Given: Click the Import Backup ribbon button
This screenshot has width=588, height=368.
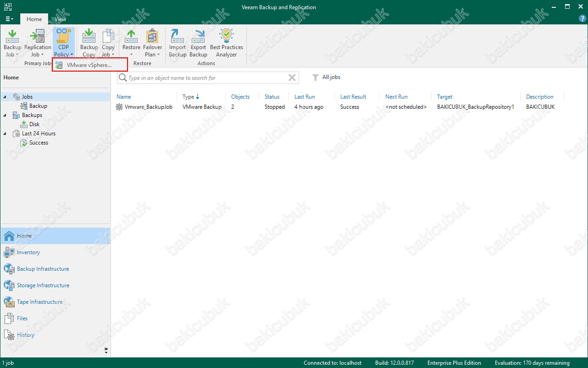Looking at the screenshot, I should pyautogui.click(x=178, y=43).
